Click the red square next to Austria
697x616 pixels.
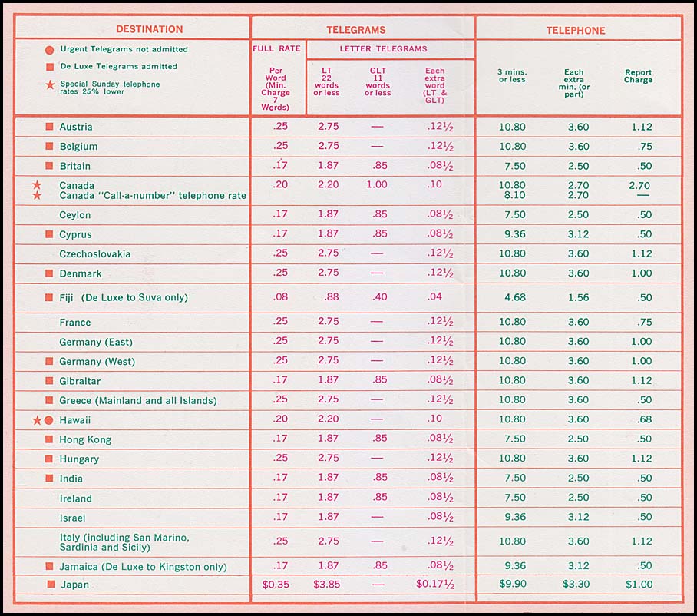[49, 127]
